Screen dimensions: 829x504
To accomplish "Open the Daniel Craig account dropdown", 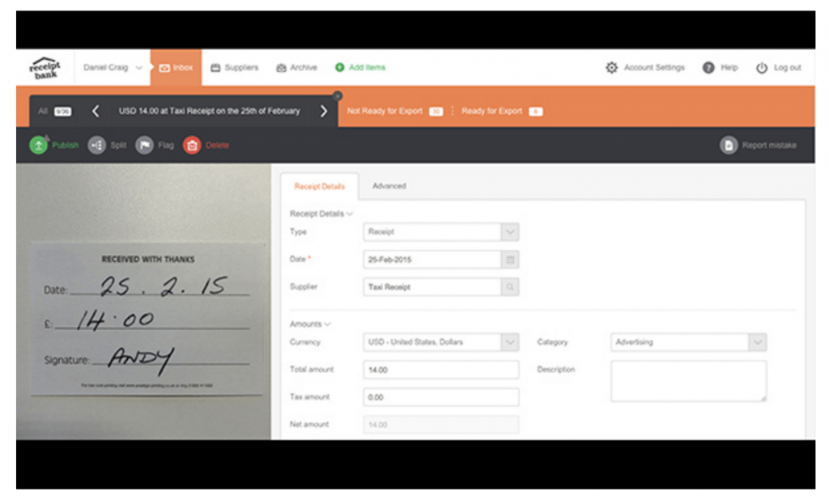I will 113,68.
